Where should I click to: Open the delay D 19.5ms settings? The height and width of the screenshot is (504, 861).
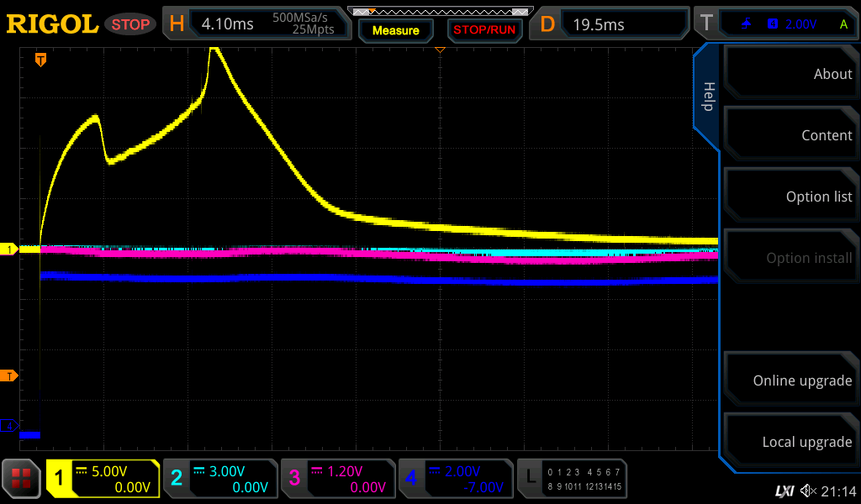[611, 24]
